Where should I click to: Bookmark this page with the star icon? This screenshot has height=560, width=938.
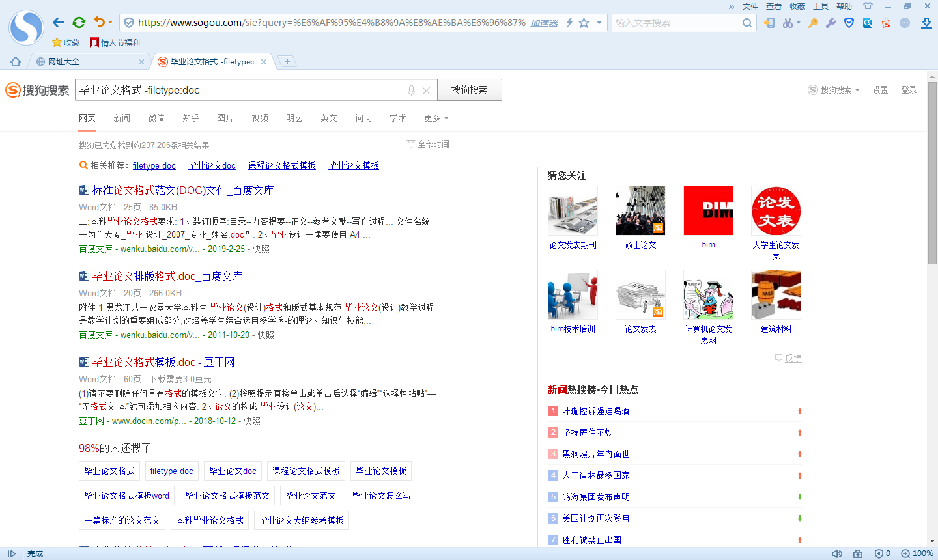click(584, 23)
